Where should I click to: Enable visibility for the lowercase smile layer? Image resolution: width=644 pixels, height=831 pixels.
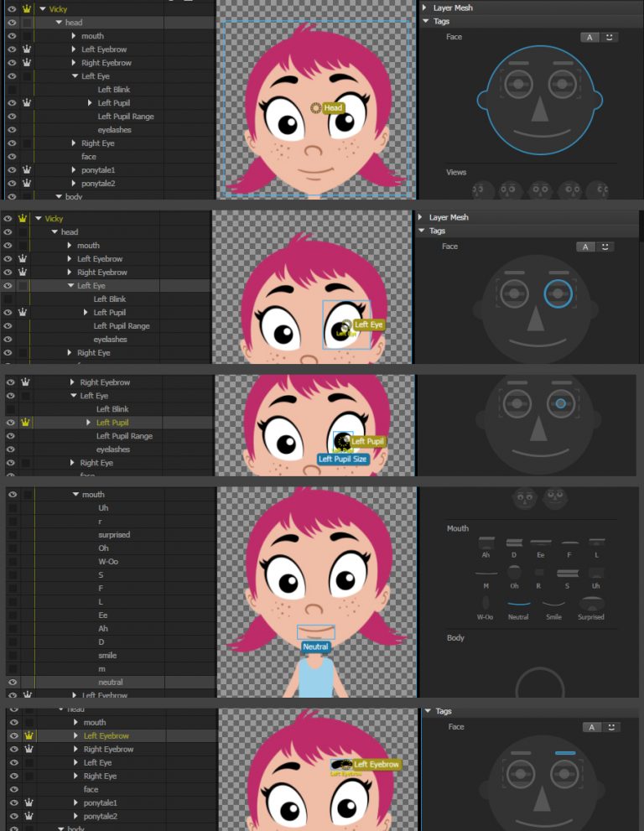pos(13,656)
